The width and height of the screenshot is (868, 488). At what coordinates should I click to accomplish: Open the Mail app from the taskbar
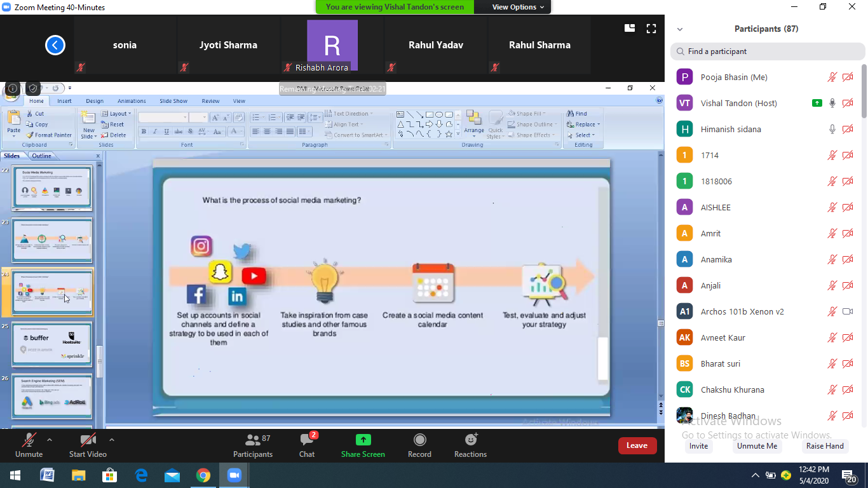(172, 475)
